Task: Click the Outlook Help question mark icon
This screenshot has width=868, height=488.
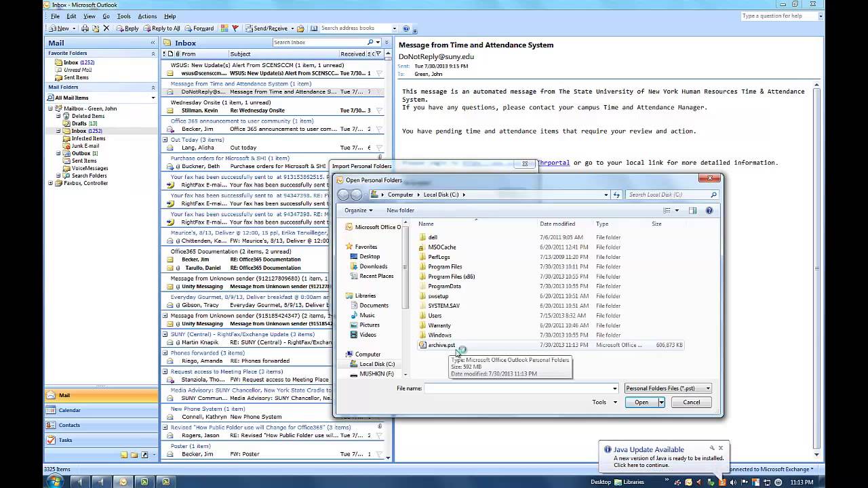Action: click(x=406, y=28)
